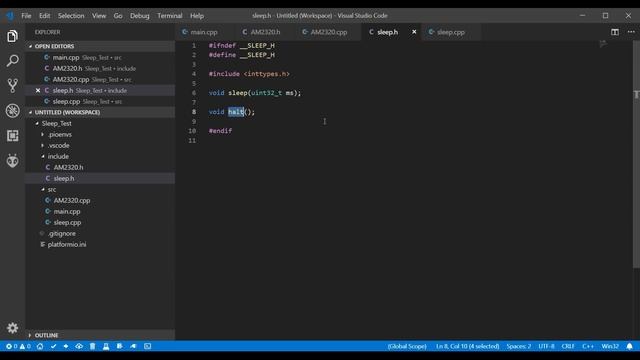This screenshot has height=360, width=640.
Task: Open the Help menu
Action: pos(197,16)
